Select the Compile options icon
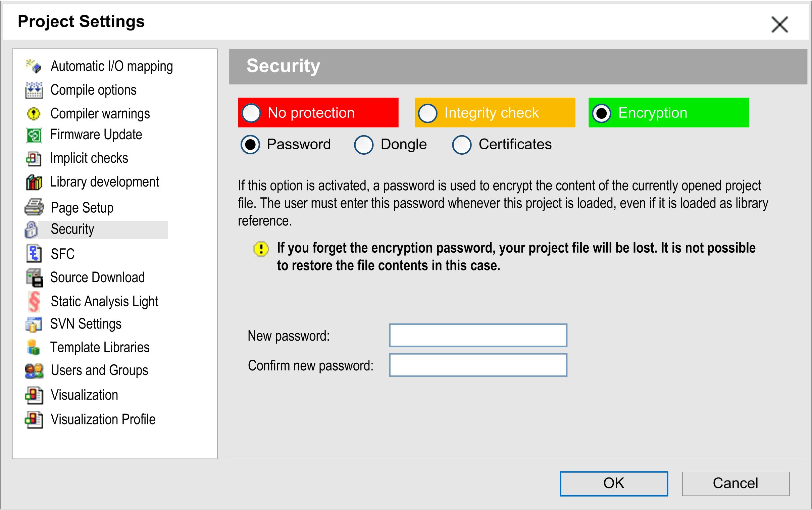Image resolution: width=812 pixels, height=510 pixels. click(33, 90)
